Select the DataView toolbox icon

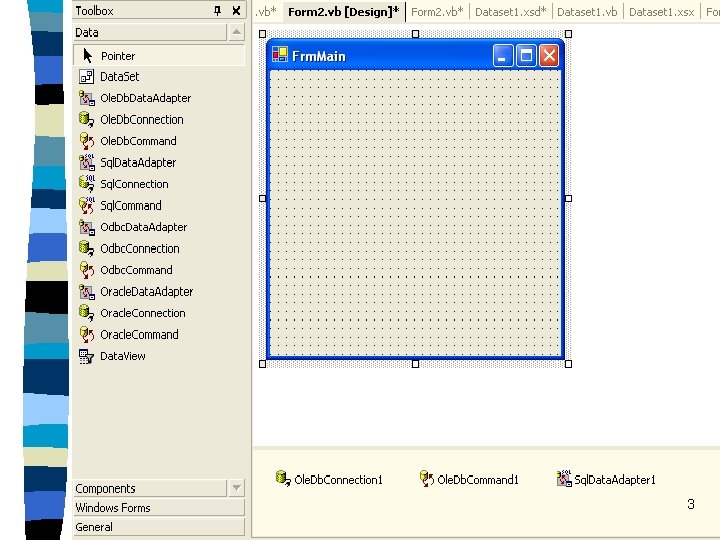pos(86,356)
